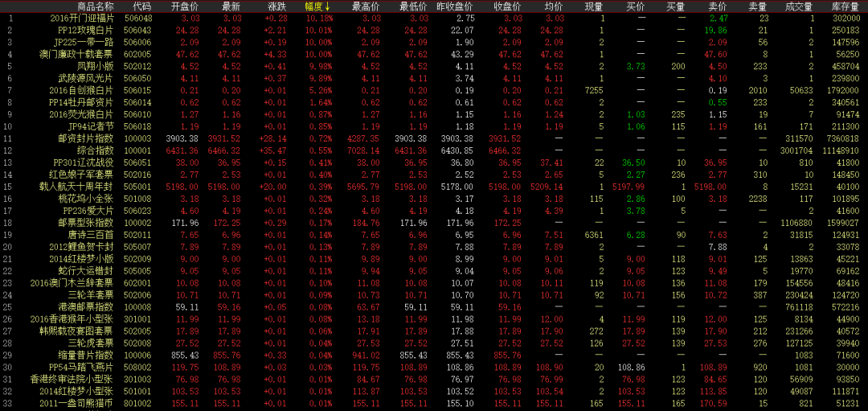Image resolution: width=868 pixels, height=411 pixels.
Task: Click the 韩熙载夜宴图套票 item name
Action: 77,330
